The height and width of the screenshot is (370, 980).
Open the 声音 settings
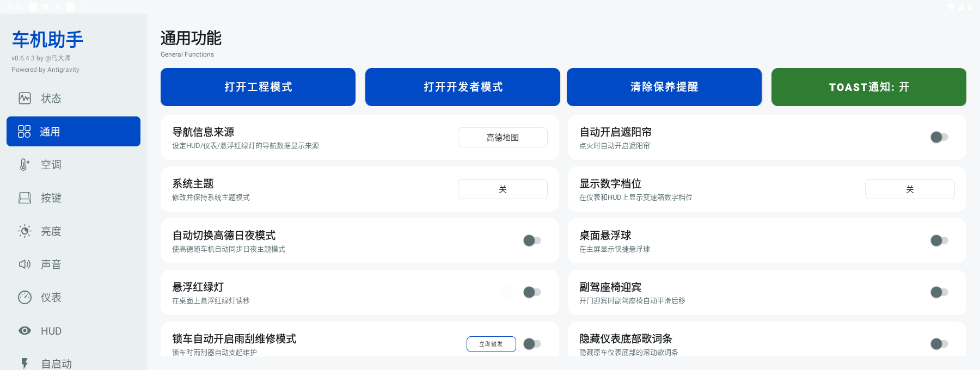73,264
